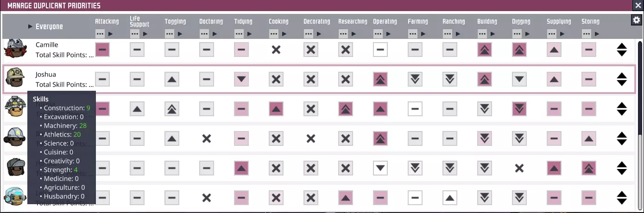644x213 pixels.
Task: Toggle Joshua's disabled Researching errand
Action: [x=345, y=79]
